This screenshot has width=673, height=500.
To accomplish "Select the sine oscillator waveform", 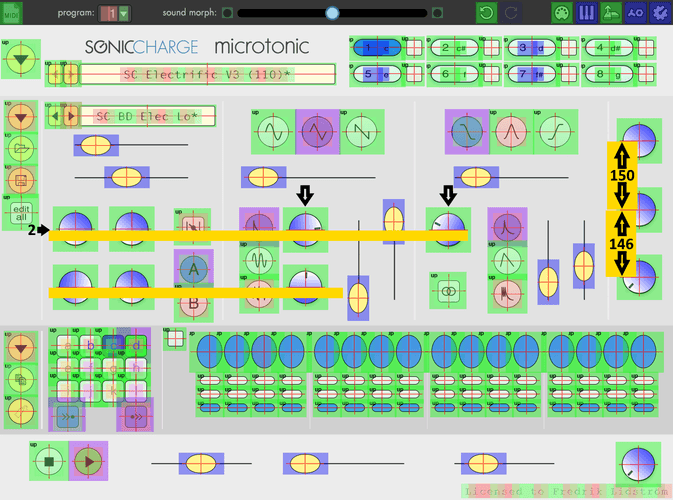I will [x=273, y=132].
